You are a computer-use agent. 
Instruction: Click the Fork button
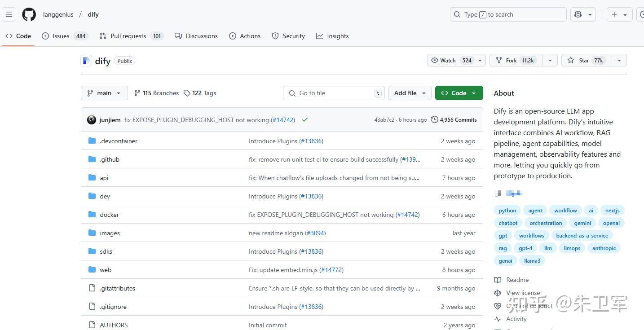tap(516, 60)
